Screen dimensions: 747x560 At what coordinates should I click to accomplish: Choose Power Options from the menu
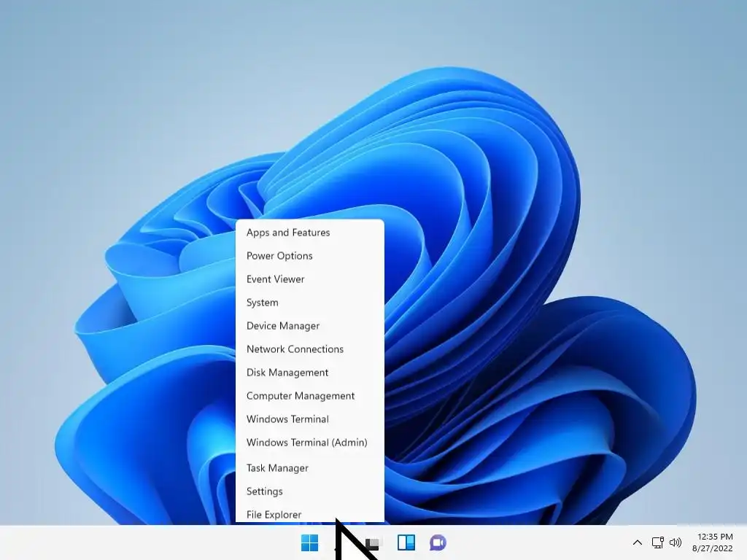coord(309,256)
